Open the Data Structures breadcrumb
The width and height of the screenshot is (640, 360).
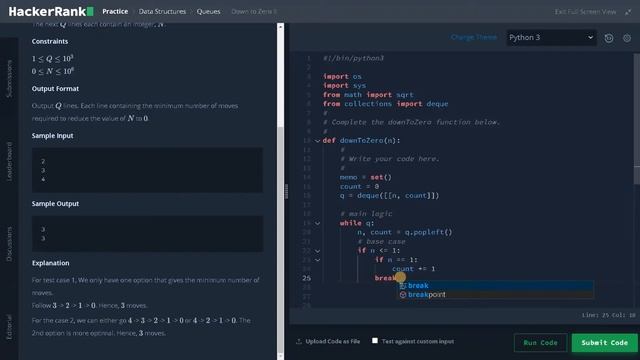[162, 11]
